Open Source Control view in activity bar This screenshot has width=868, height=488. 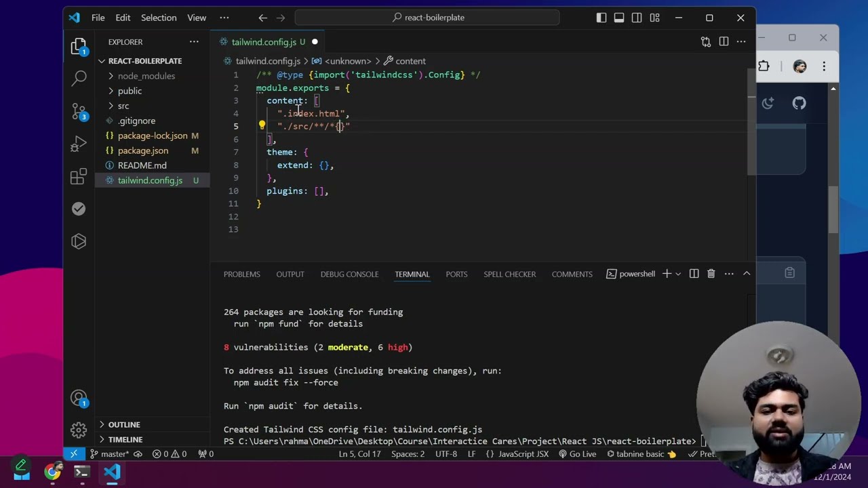[79, 111]
